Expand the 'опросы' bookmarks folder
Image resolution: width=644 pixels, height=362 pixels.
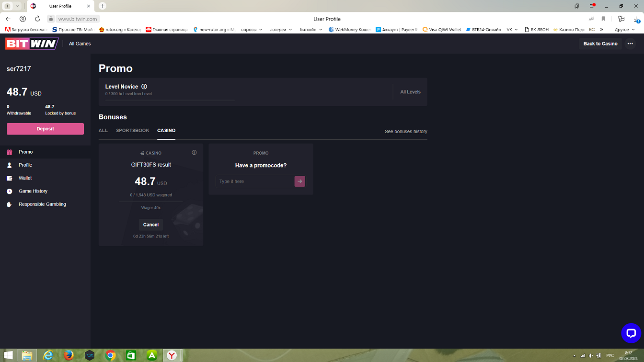coord(252,30)
